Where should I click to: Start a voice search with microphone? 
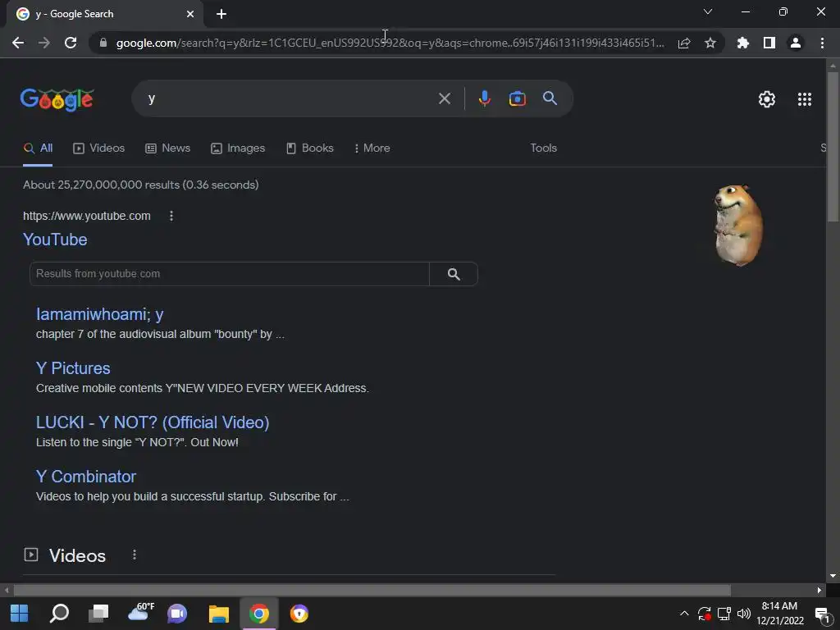[484, 98]
